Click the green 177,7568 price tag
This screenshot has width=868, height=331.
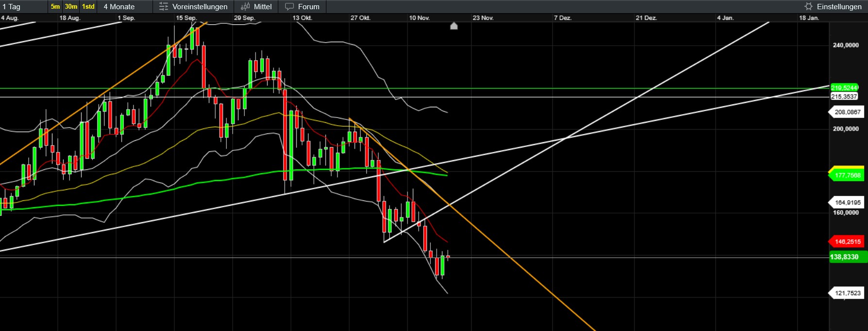[x=847, y=176]
